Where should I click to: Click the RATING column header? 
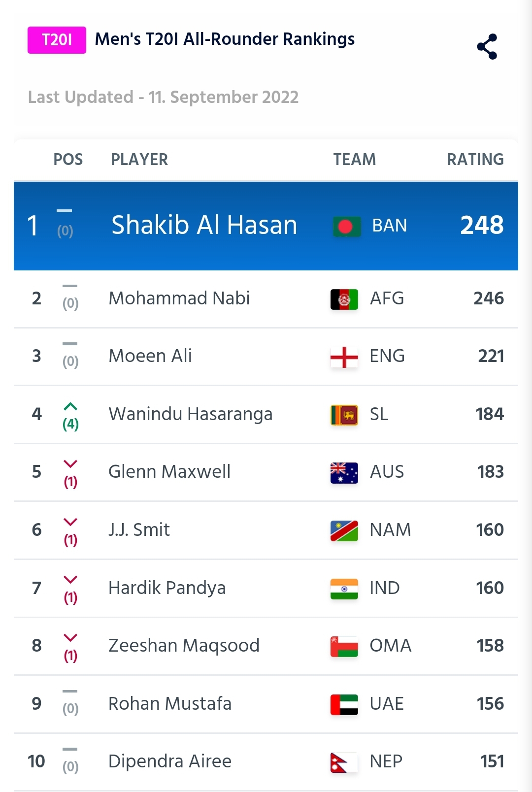click(475, 160)
